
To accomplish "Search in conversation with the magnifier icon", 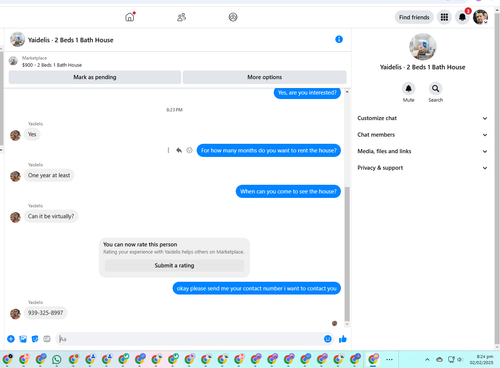I will coord(435,89).
